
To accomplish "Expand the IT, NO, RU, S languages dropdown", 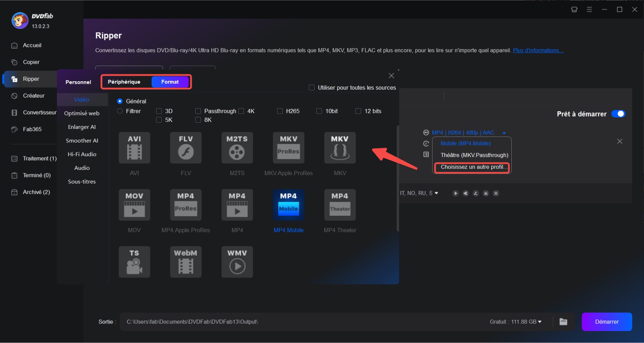I will click(436, 193).
